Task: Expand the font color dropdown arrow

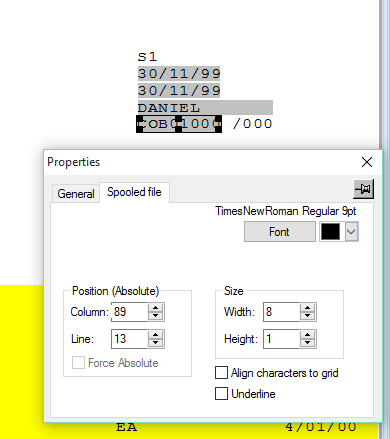Action: pos(351,232)
